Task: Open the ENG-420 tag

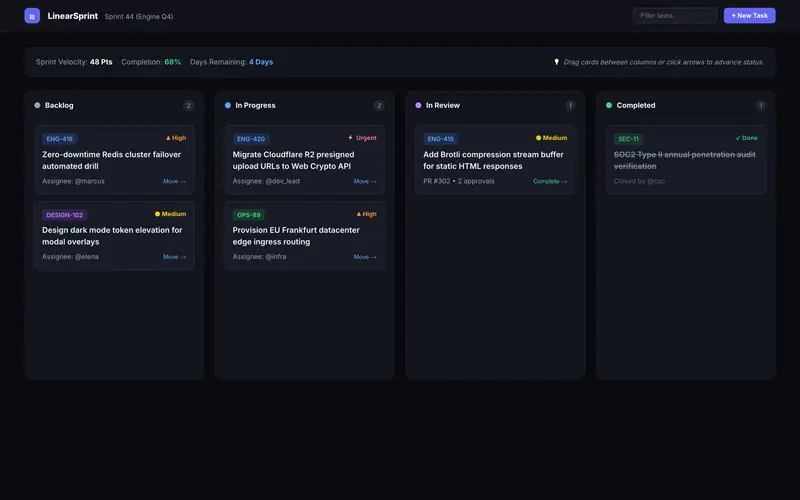Action: [251, 139]
